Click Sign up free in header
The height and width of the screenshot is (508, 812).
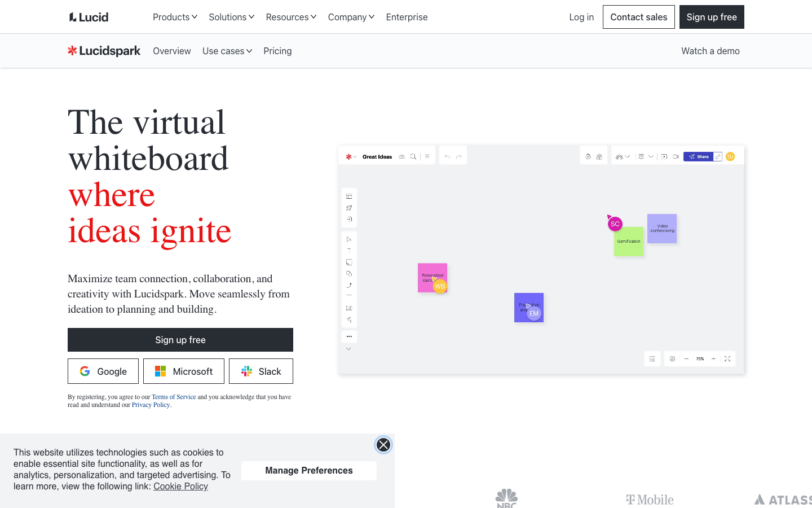click(x=712, y=17)
